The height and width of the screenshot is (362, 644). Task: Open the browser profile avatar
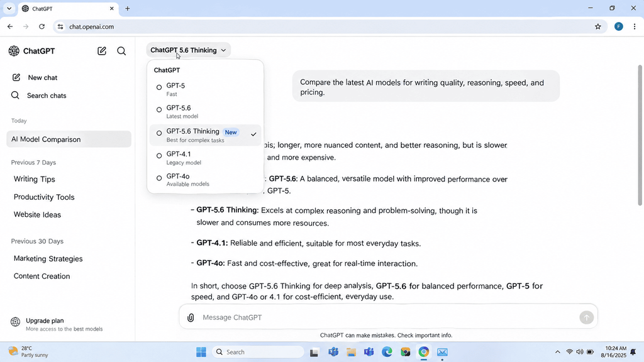(x=619, y=26)
